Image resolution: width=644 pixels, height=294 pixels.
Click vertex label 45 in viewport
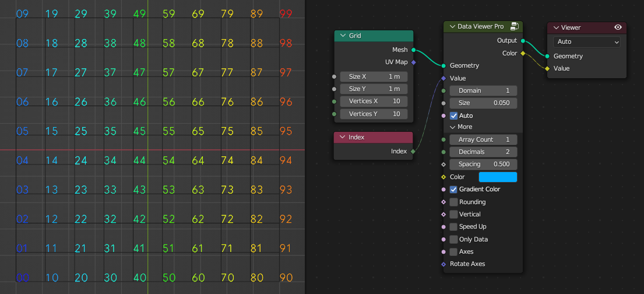pos(140,132)
